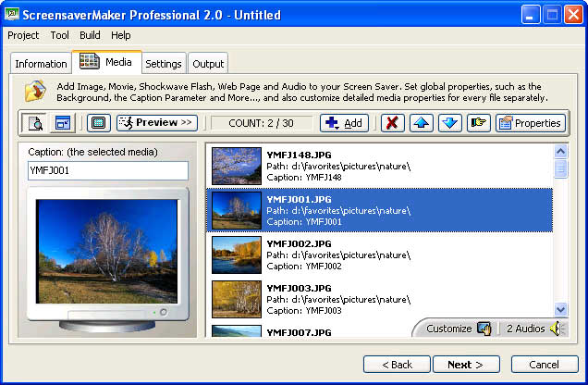The height and width of the screenshot is (385, 588).
Task: Proceed with the Next > button
Action: (466, 365)
